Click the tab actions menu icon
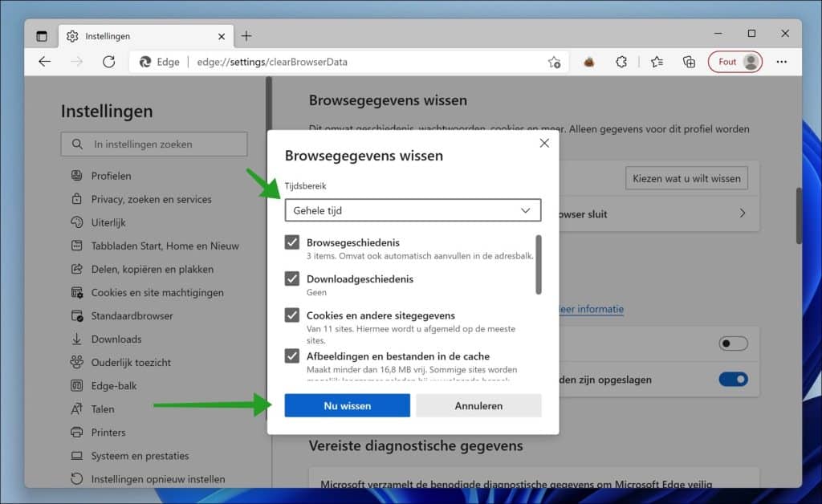Image resolution: width=822 pixels, height=504 pixels. pos(42,36)
